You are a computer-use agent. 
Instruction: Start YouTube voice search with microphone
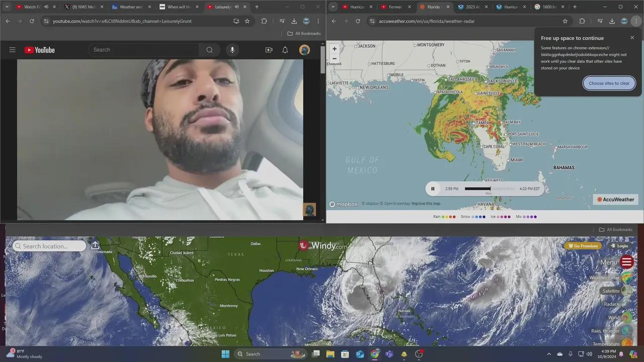(232, 50)
